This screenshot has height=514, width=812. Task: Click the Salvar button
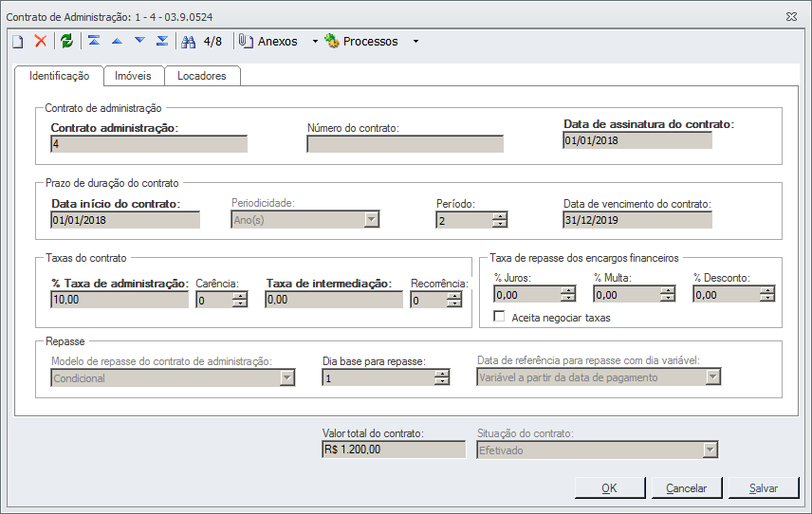coord(764,488)
